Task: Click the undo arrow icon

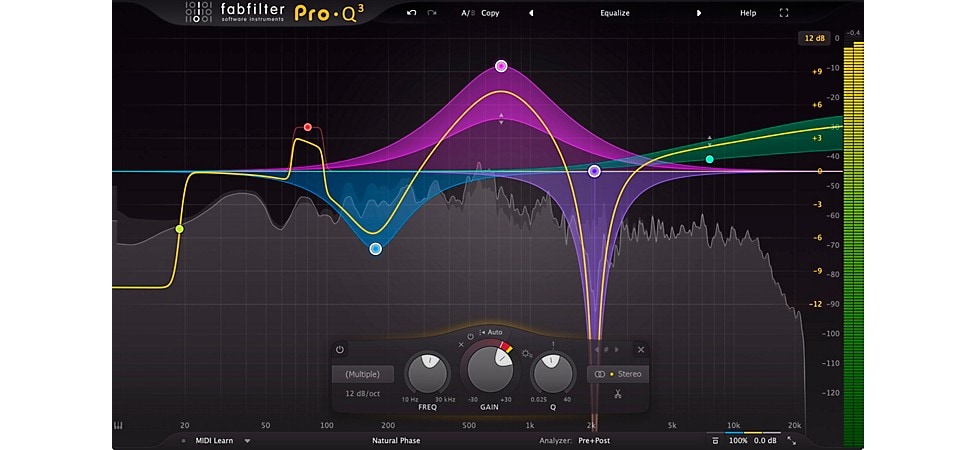Action: click(411, 12)
